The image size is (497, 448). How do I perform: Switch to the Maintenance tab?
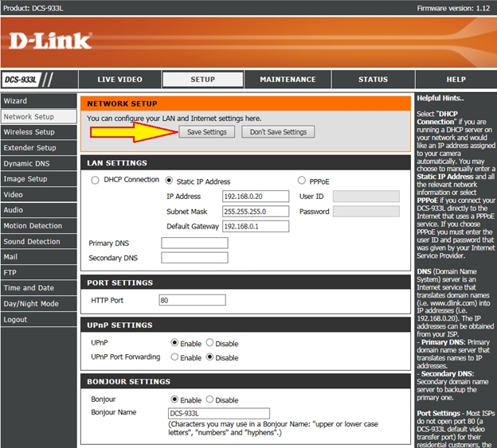click(288, 80)
